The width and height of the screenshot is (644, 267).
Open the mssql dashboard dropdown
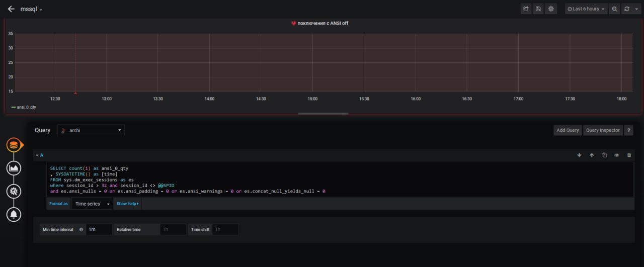point(31,9)
